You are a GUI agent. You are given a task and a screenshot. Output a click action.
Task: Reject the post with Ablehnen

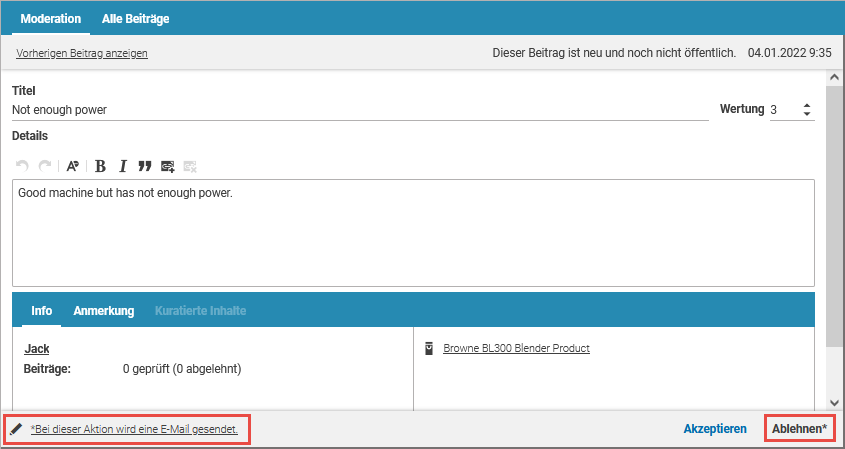coord(800,429)
